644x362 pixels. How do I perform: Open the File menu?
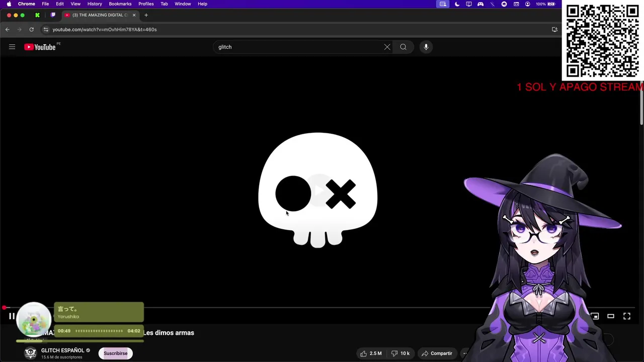(45, 4)
